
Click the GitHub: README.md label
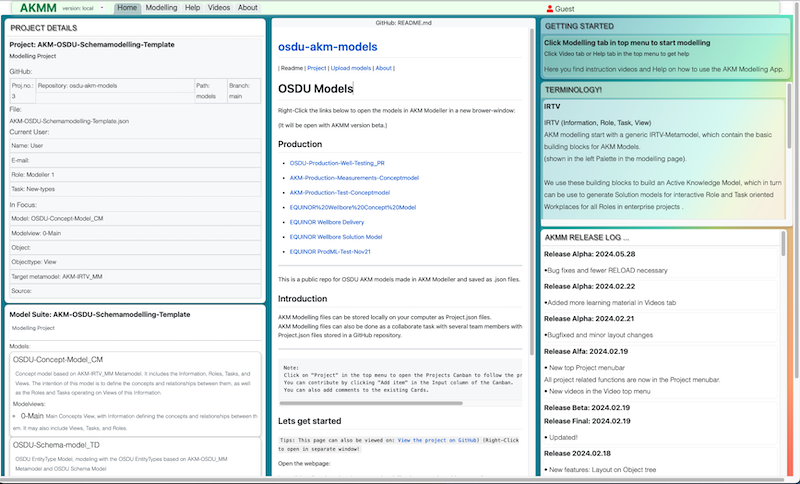pos(404,23)
